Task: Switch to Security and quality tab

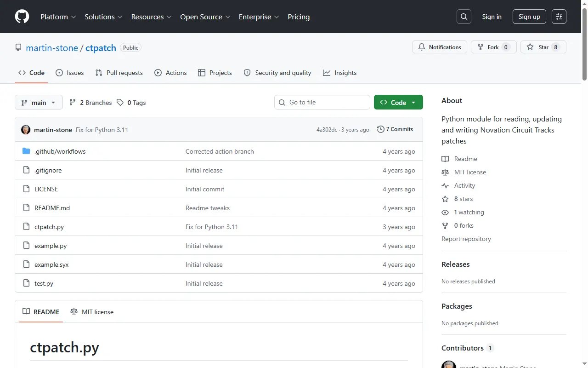Action: click(277, 73)
